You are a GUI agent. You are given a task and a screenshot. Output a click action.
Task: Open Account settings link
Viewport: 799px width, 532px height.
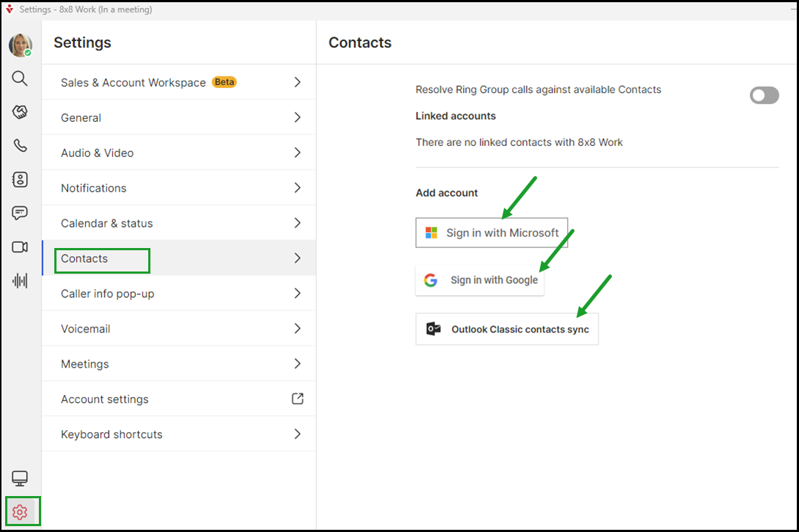pyautogui.click(x=179, y=398)
